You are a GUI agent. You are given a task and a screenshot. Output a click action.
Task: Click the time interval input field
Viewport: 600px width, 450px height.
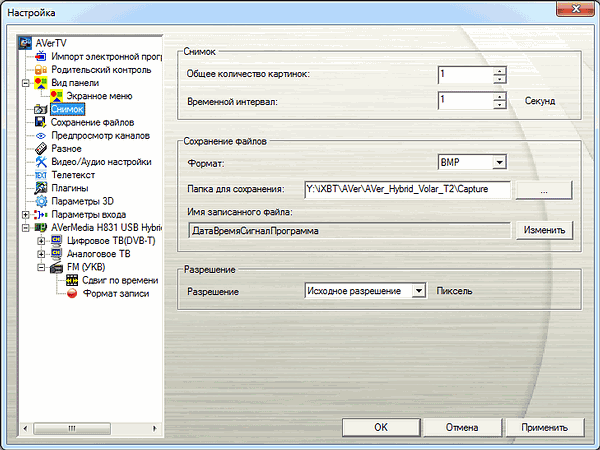click(465, 100)
